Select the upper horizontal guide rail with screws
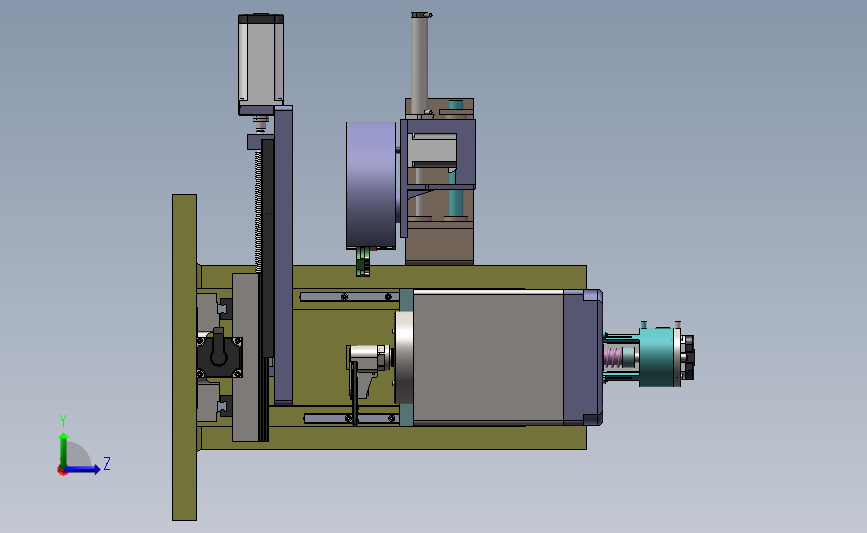Screen dimensions: 867x533 click(349, 297)
